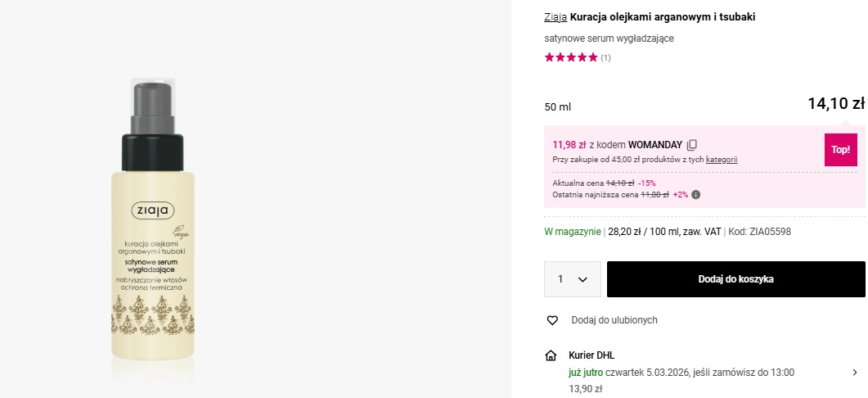Screen dimensions: 868x398
Task: Click the heart favorites icon
Action: [552, 320]
